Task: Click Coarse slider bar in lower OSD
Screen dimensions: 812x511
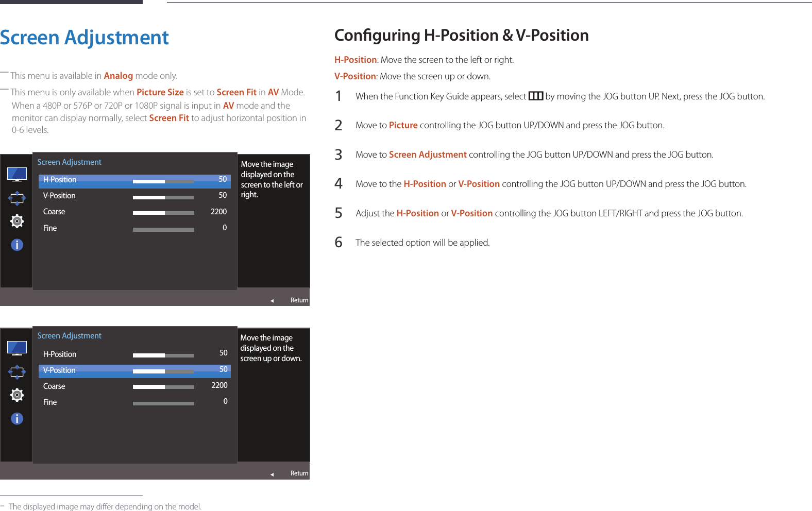Action: point(163,386)
